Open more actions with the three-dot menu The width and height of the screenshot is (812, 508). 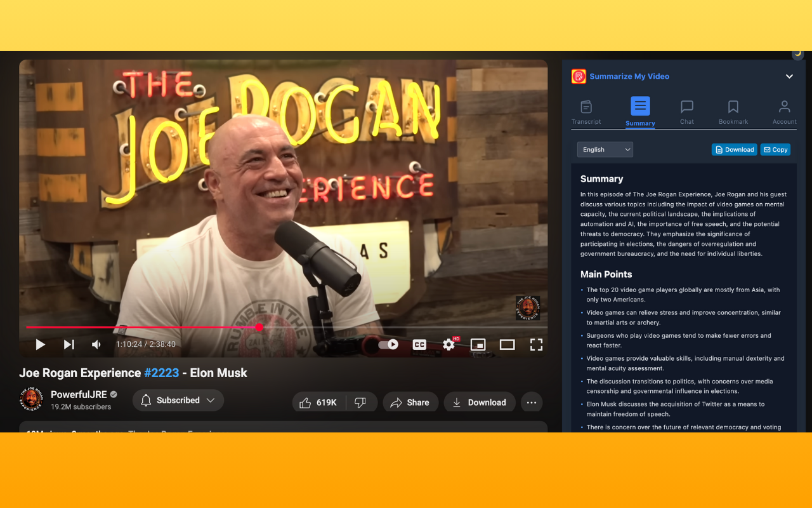coord(532,402)
